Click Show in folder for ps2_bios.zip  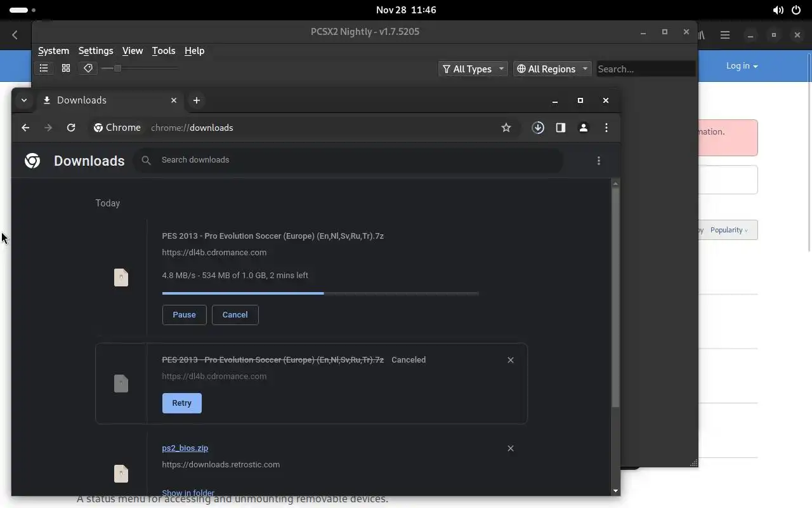188,493
